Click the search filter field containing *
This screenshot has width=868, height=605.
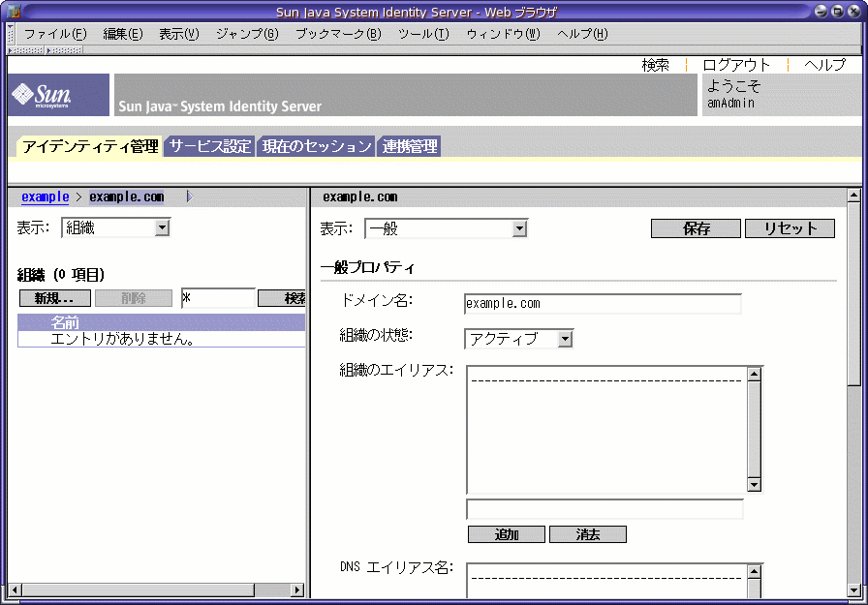pos(218,298)
